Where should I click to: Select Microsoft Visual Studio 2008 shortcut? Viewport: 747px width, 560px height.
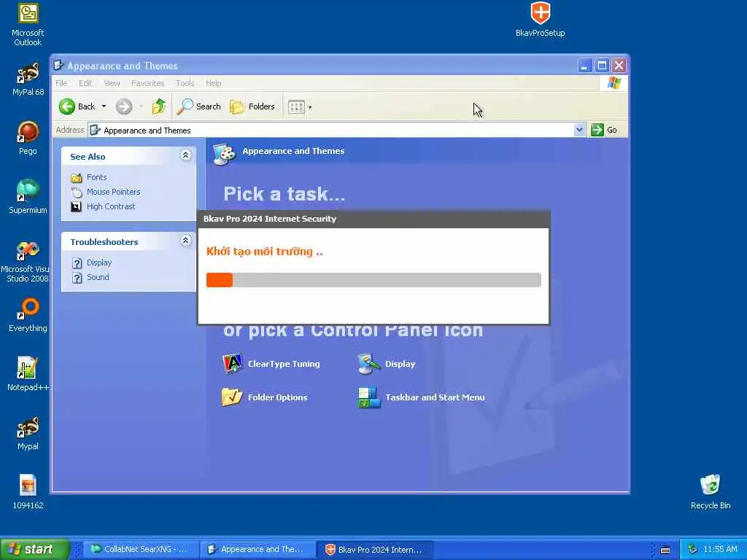pyautogui.click(x=26, y=262)
